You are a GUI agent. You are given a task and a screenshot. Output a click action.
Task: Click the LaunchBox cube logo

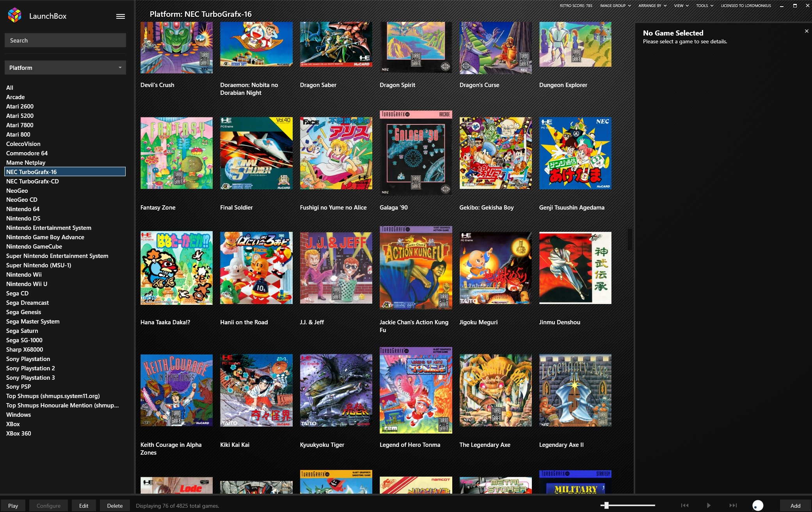(15, 15)
